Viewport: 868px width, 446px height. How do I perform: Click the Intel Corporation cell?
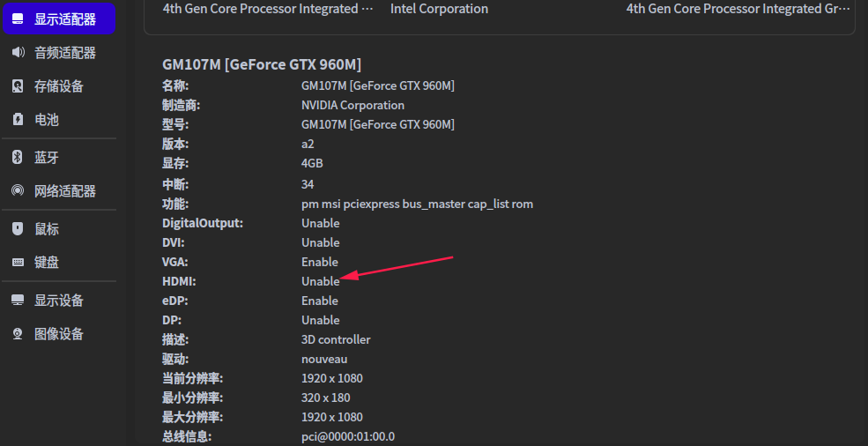click(439, 9)
